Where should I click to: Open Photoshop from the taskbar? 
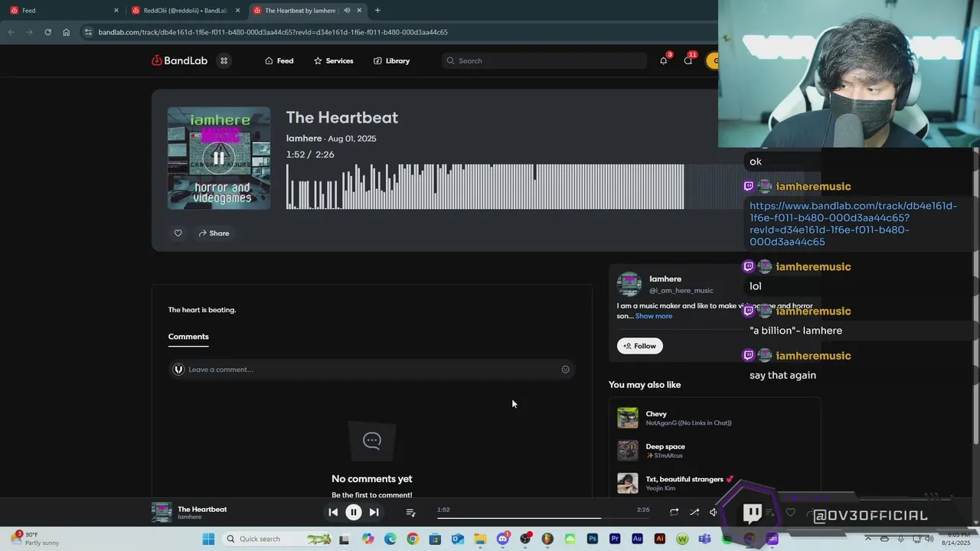pos(592,539)
